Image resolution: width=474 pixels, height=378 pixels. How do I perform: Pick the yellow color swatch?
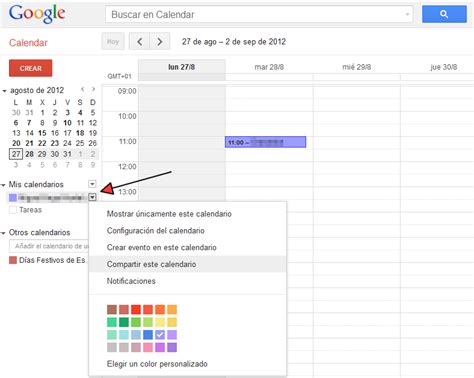point(160,322)
